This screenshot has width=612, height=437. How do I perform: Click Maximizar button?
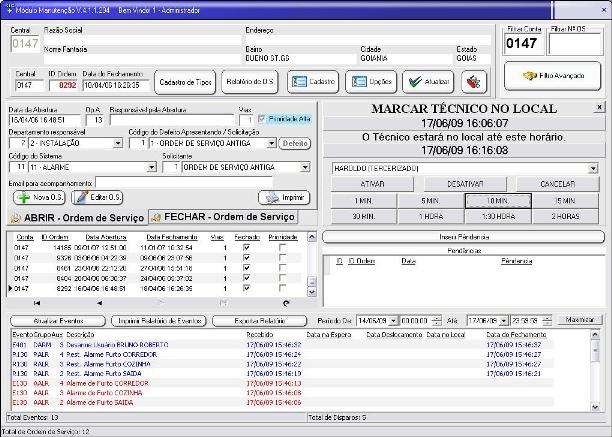(x=580, y=320)
